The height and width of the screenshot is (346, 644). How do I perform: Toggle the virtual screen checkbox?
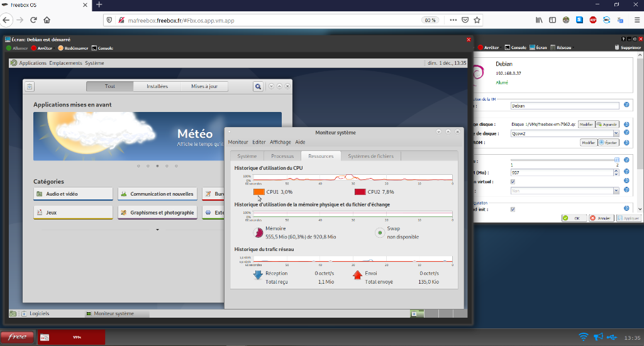[x=513, y=181]
